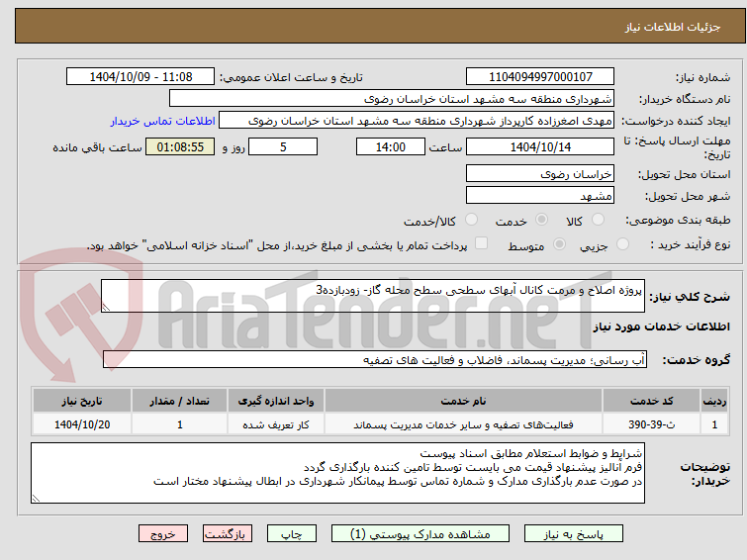This screenshot has height=560, width=747.
Task: Select the کالا radio button
Action: click(598, 220)
